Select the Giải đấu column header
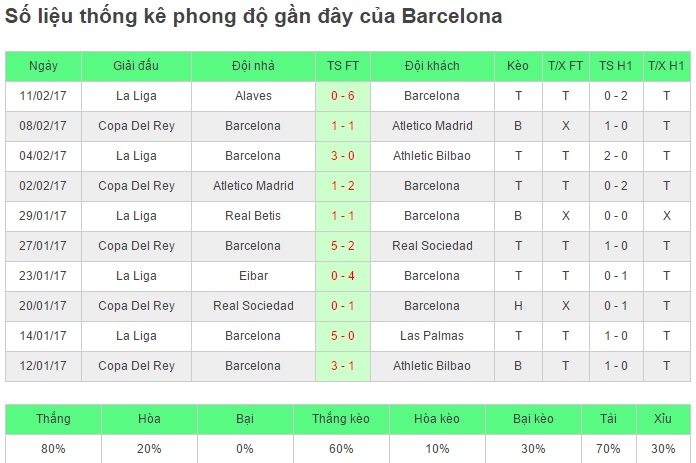This screenshot has width=696, height=463. click(x=136, y=66)
